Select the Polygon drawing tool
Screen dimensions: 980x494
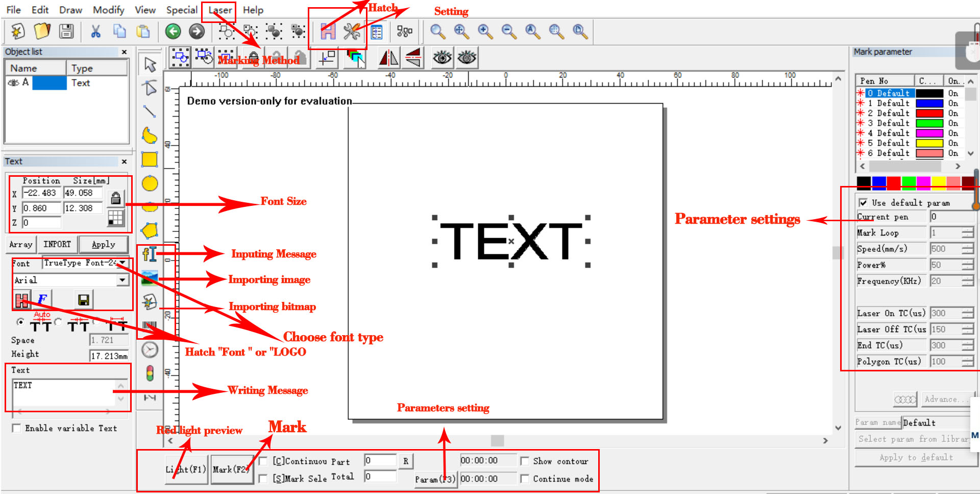[x=150, y=230]
